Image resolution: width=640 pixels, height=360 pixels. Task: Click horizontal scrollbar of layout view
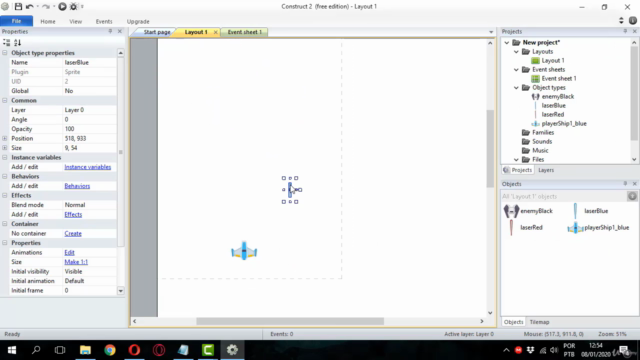tap(290, 322)
